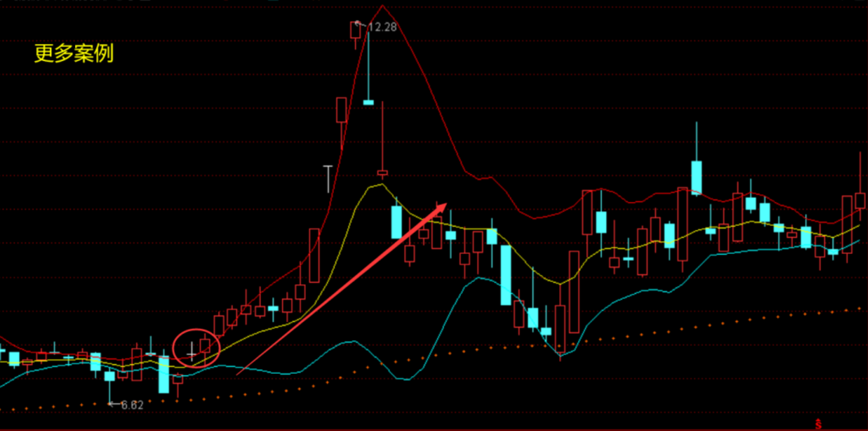Click the peak of the red upper band line

point(383,6)
